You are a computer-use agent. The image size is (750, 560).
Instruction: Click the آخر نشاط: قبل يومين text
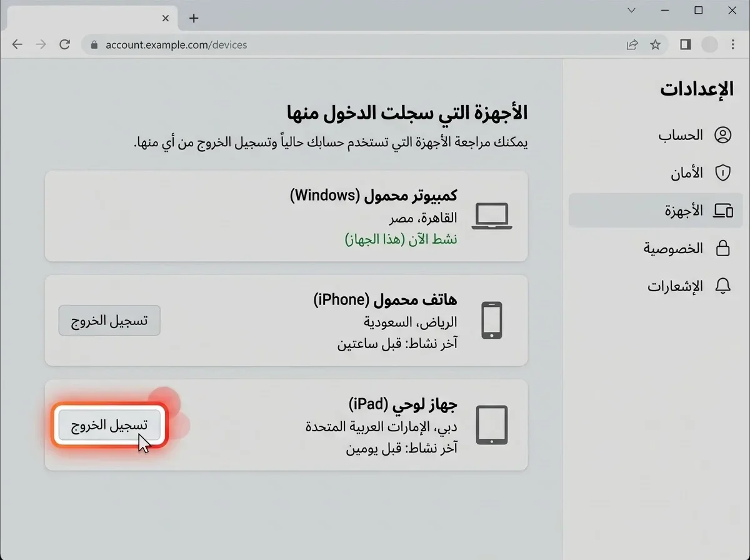click(402, 447)
